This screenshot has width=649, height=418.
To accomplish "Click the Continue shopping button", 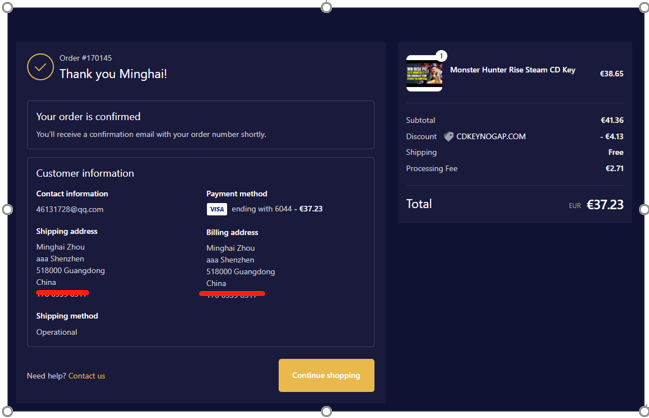I will click(x=326, y=375).
